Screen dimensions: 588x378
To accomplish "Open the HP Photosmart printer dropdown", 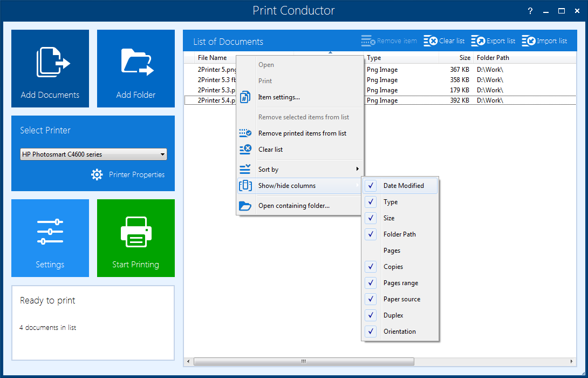I will (x=93, y=154).
